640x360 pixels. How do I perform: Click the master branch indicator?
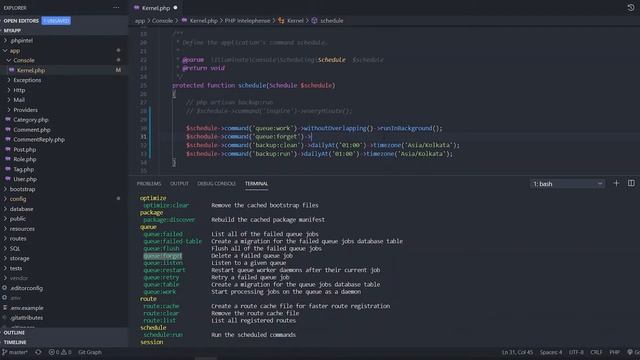click(x=15, y=352)
